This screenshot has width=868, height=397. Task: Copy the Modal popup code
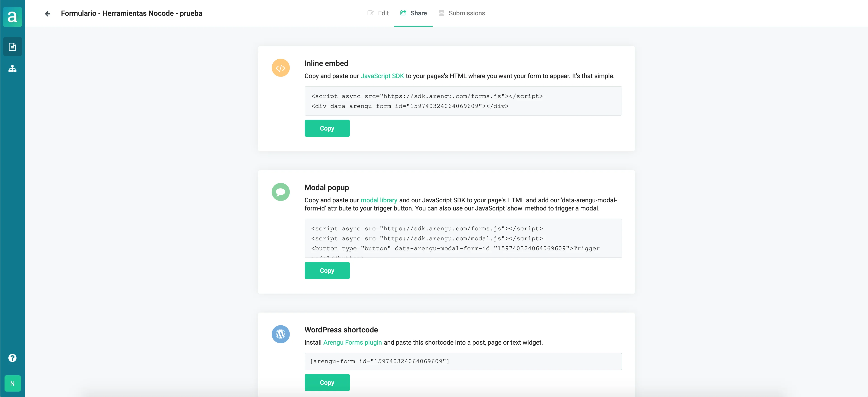click(327, 270)
